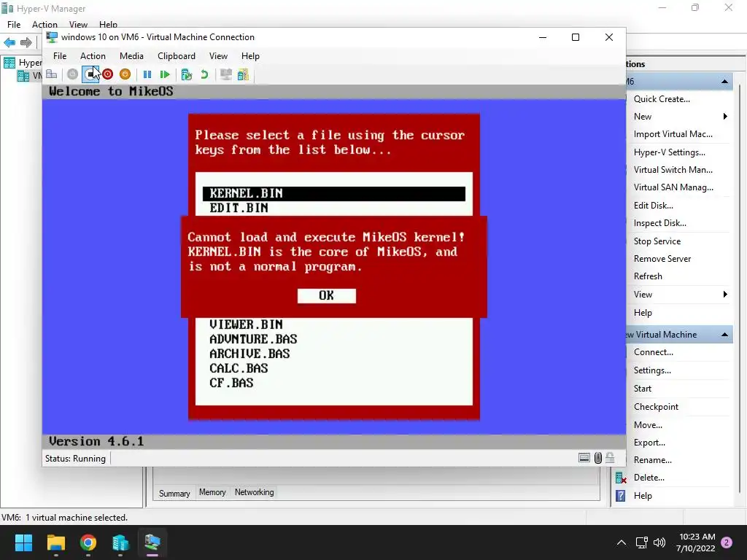Click Refresh in Actions pane
747x560 pixels.
coord(648,276)
